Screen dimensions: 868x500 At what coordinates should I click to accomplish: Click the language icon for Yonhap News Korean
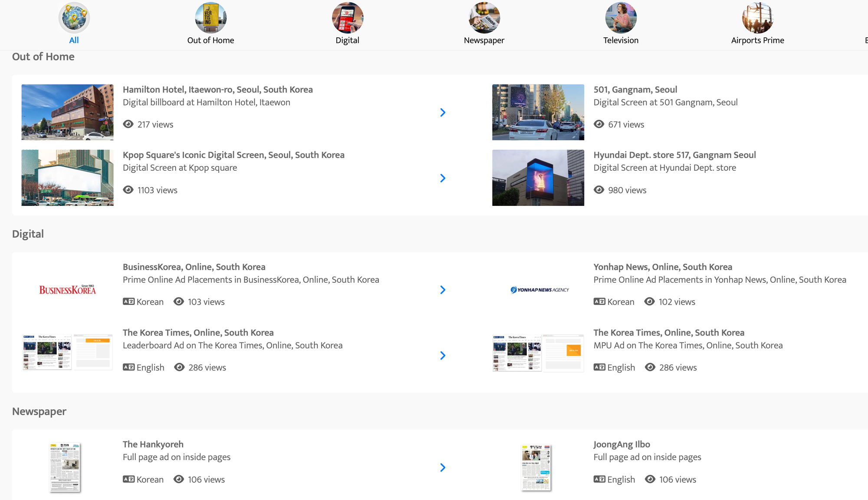click(x=599, y=301)
